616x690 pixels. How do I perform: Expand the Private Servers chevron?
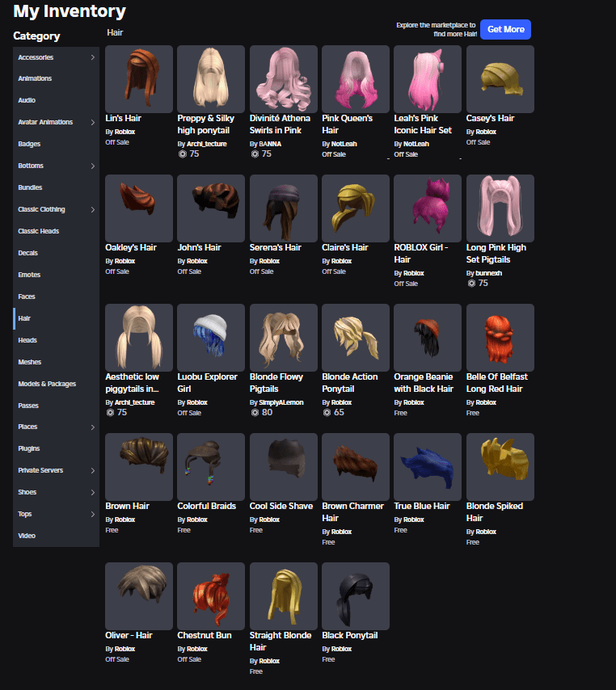tap(92, 470)
